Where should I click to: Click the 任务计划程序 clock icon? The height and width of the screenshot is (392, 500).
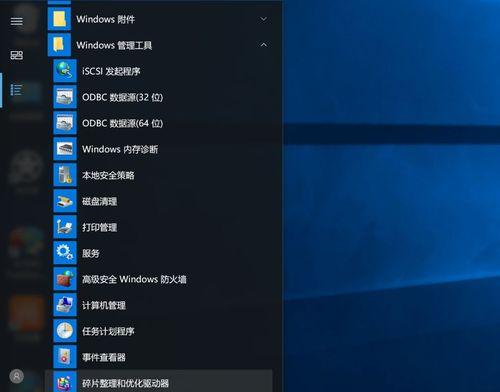click(x=65, y=331)
